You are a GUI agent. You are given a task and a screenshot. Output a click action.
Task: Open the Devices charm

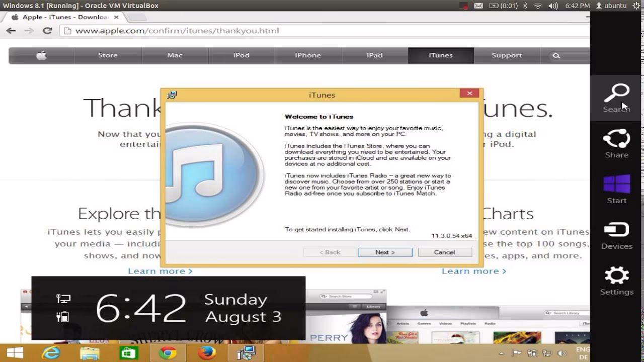(x=616, y=235)
